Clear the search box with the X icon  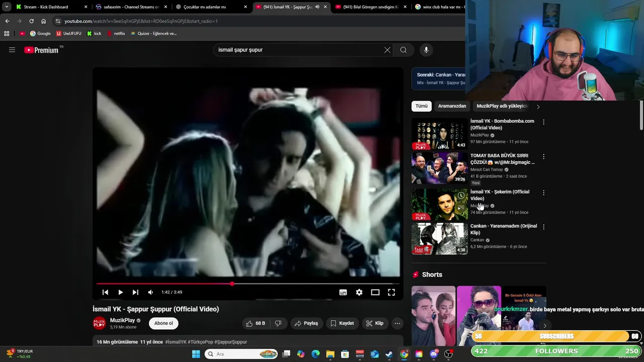(387, 50)
